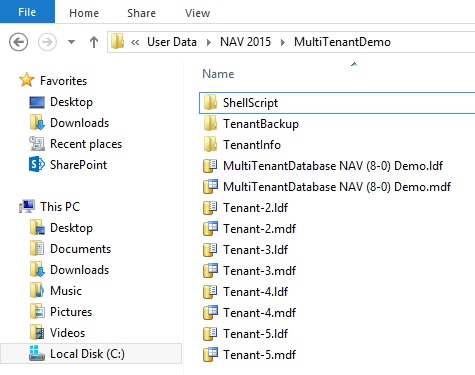Screen dimensions: 475x375
Task: Click the This PC computer icon
Action: click(27, 206)
